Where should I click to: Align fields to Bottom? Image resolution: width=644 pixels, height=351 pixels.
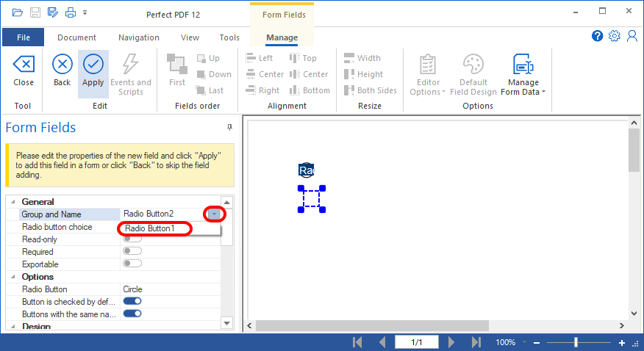[310, 90]
